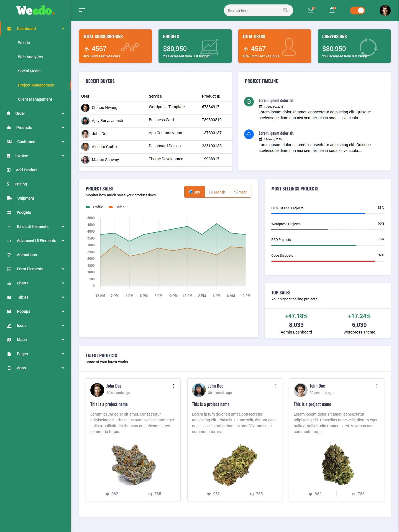
Task: Click the Popups message icon
Action: pyautogui.click(x=9, y=311)
